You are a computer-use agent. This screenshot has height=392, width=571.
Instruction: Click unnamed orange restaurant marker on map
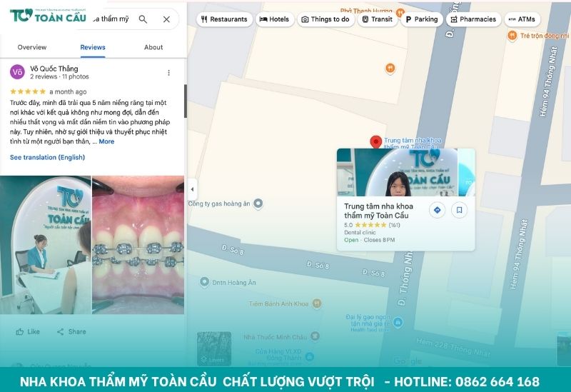(390, 68)
